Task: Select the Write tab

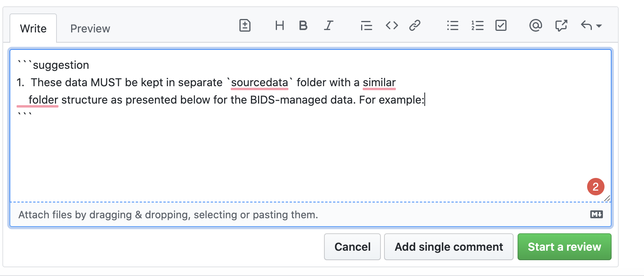Action: [33, 28]
